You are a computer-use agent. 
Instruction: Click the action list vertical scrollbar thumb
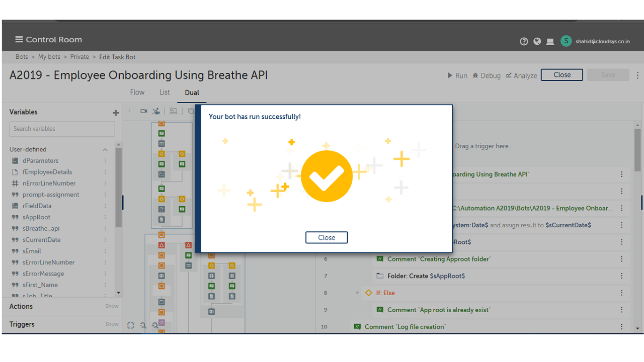tap(637, 151)
